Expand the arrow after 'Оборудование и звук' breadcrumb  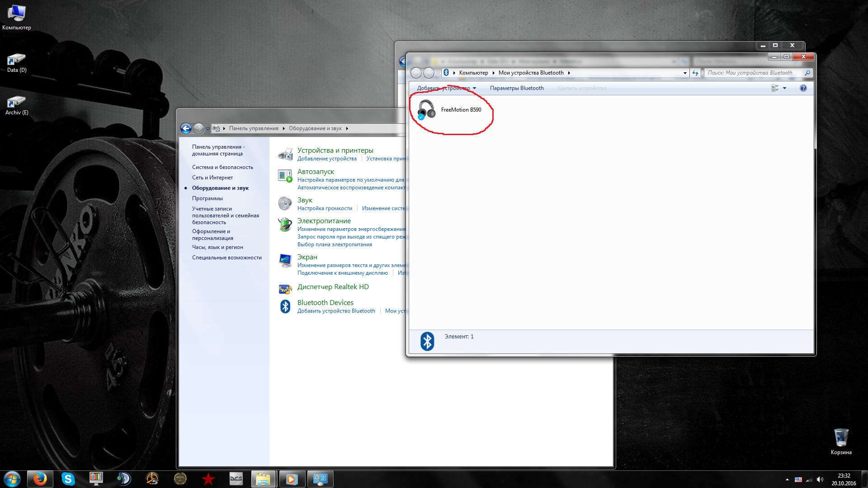pos(347,128)
